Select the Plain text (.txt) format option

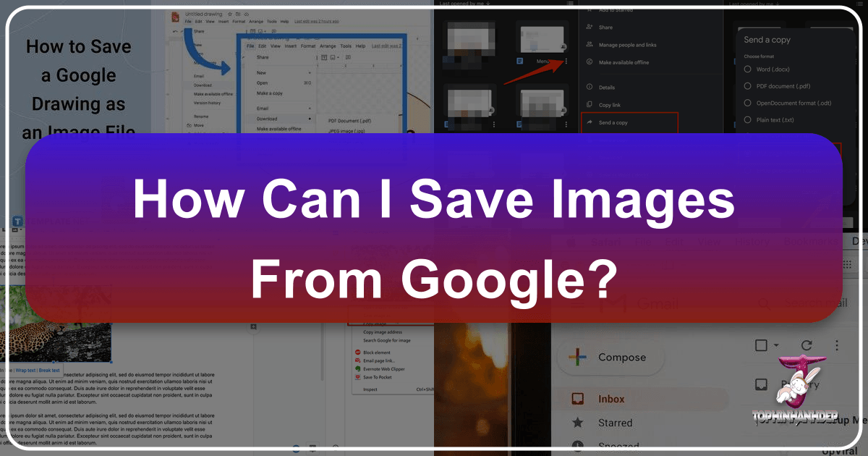[x=747, y=120]
